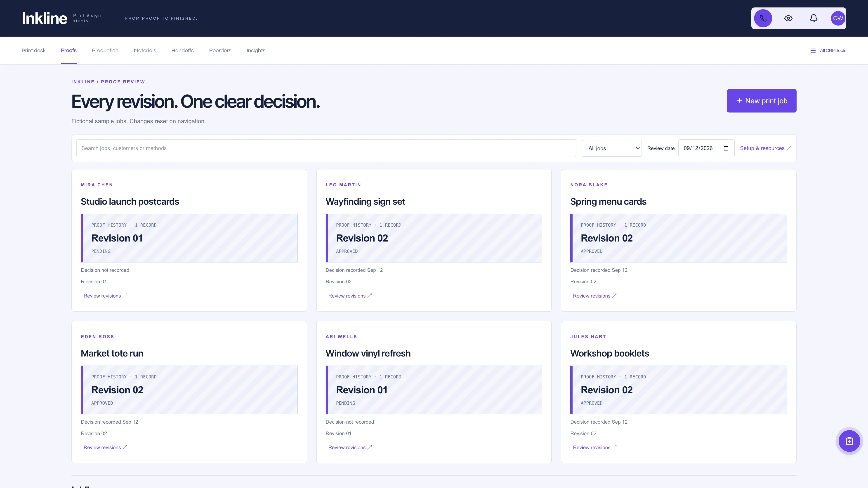Click the Inkline logo
The height and width of the screenshot is (488, 868).
pos(45,18)
